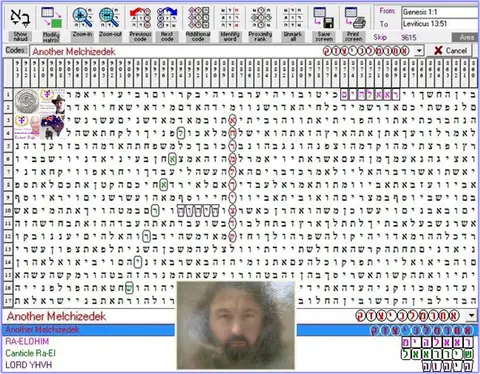
Task: Click the boxed letters in matrix row 10
Action: click(x=198, y=210)
